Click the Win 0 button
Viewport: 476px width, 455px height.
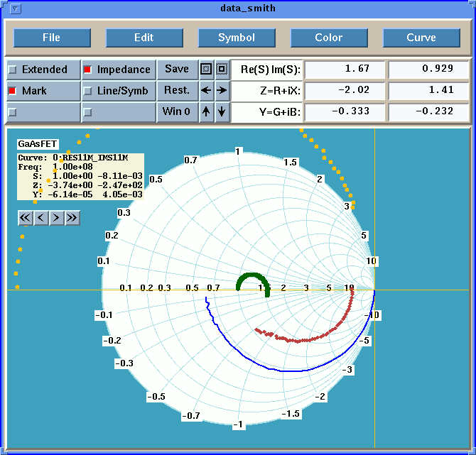coord(177,111)
